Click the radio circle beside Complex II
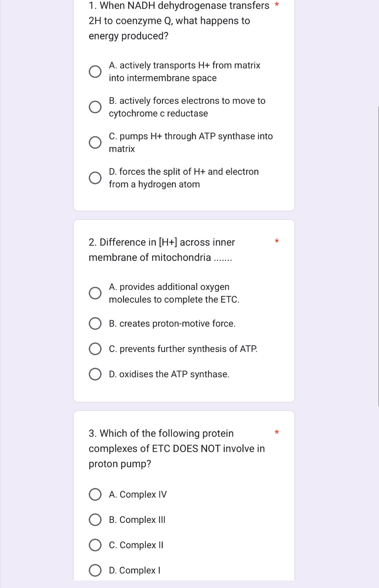Image resolution: width=379 pixels, height=588 pixels. (x=95, y=545)
